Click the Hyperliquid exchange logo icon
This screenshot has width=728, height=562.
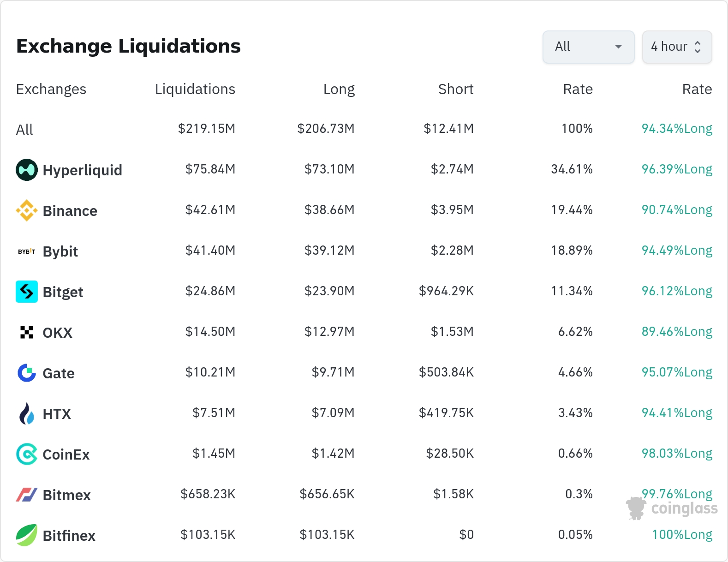(27, 170)
